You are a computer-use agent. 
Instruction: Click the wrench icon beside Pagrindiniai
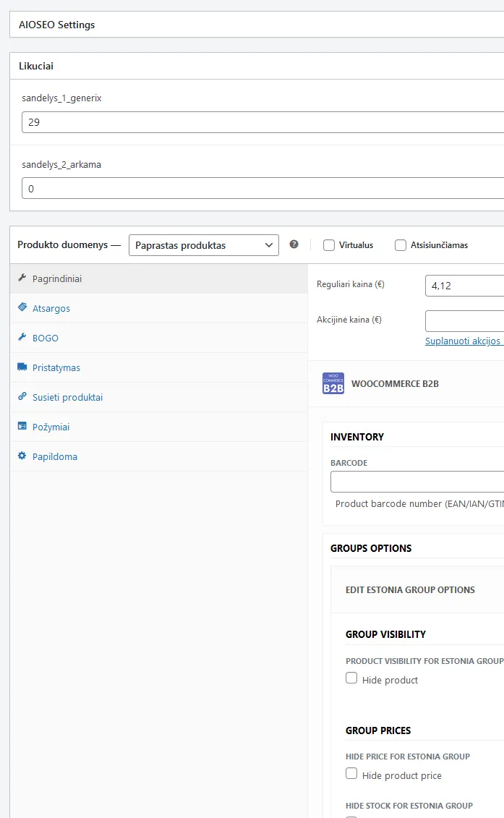(x=22, y=278)
